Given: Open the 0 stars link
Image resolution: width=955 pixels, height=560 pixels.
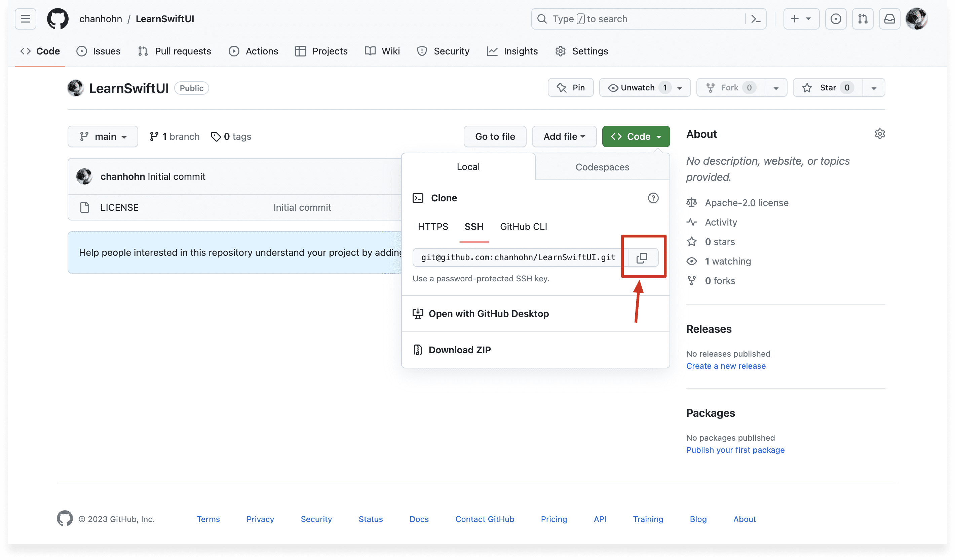Looking at the screenshot, I should click(x=719, y=242).
